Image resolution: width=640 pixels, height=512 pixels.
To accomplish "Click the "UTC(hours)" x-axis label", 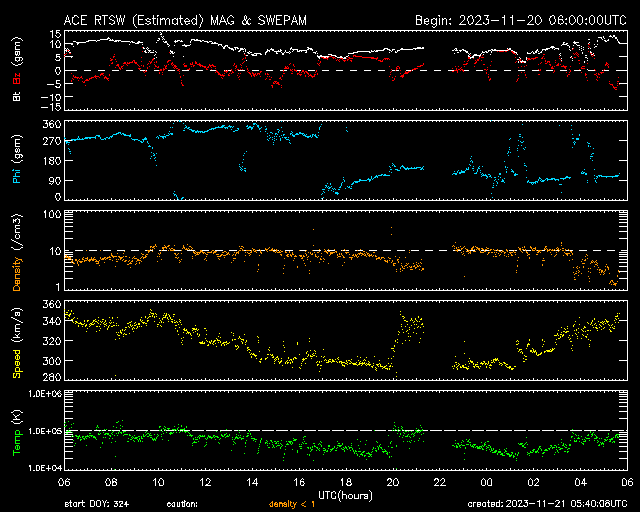I will 345,496.
